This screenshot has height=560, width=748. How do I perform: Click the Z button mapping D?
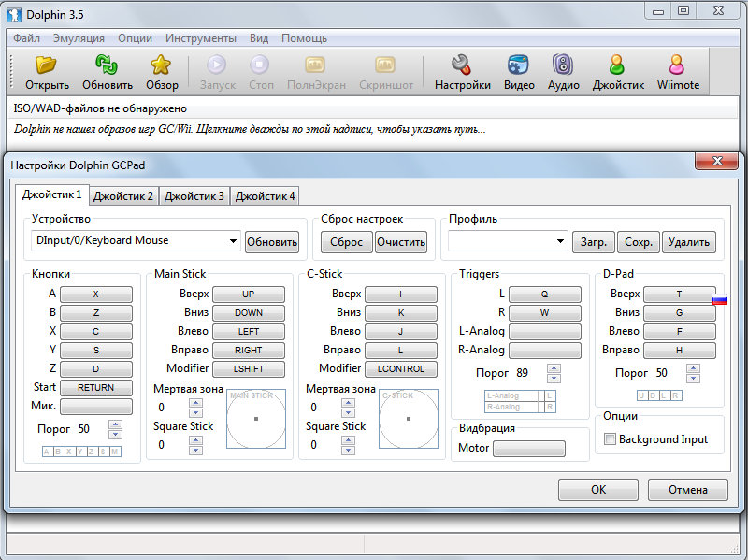(x=96, y=369)
